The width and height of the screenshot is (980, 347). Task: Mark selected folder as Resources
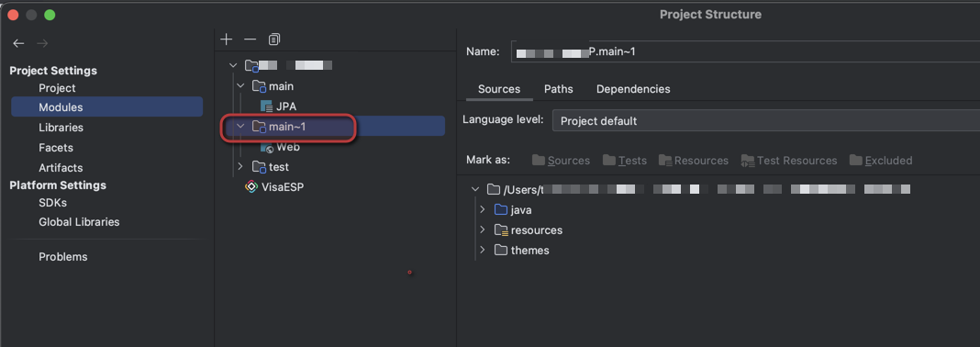[693, 161]
